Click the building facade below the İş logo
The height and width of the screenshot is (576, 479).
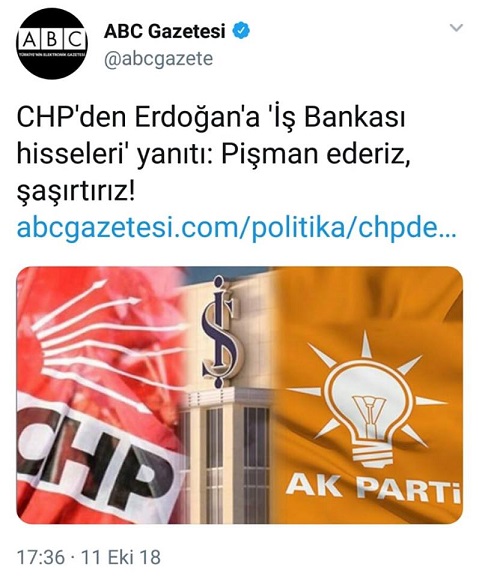tap(228, 456)
